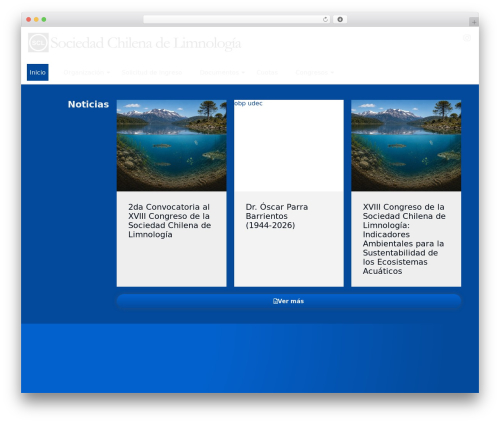Click the dark circular icon beside the address bar

click(340, 19)
